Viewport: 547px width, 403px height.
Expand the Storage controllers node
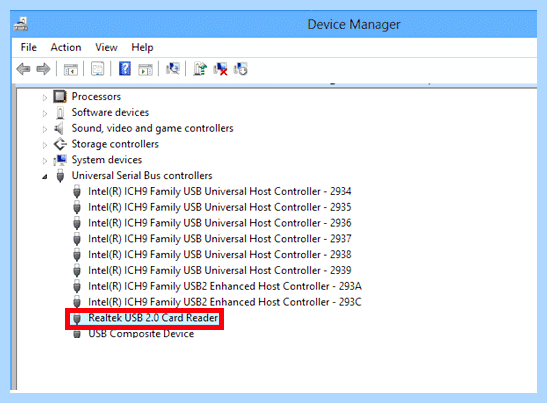pos(45,145)
